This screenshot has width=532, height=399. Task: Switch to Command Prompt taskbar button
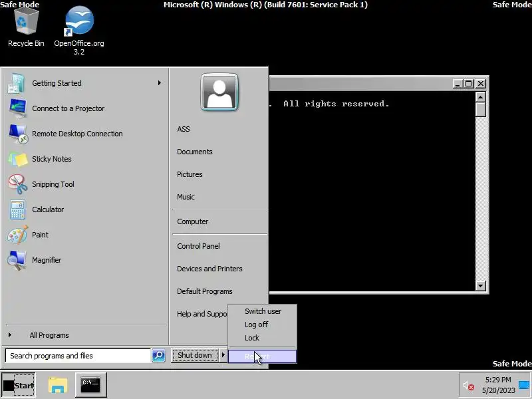[x=90, y=385]
